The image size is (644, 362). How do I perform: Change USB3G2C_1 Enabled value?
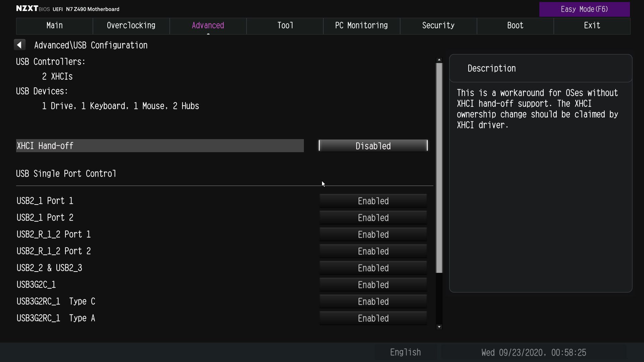click(373, 285)
